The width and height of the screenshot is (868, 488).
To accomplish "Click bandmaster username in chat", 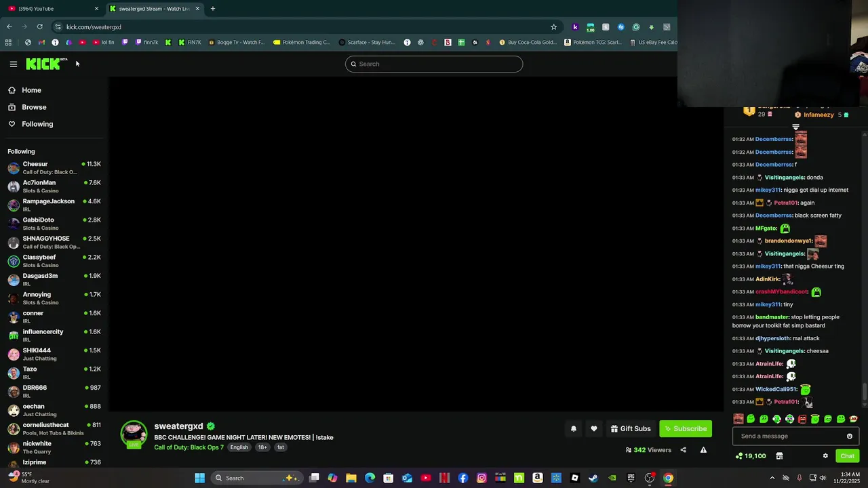I will pos(772,317).
